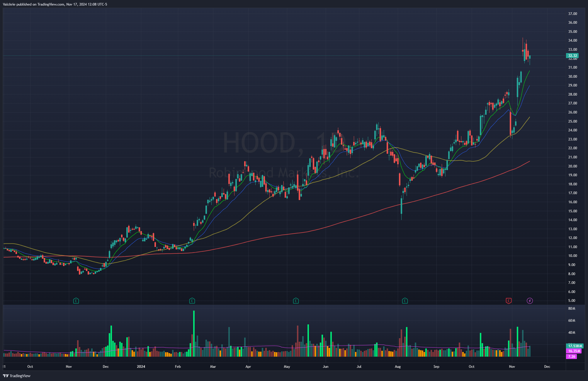The width and height of the screenshot is (588, 381).
Task: Click the Aug label on time axis
Action: (x=398, y=367)
